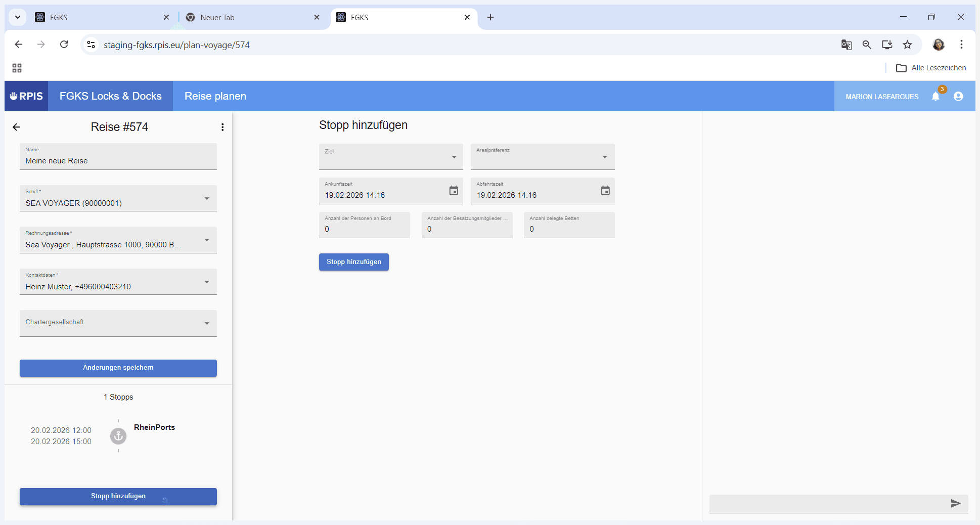The height and width of the screenshot is (525, 980).
Task: Open the notifications bell icon
Action: pyautogui.click(x=936, y=96)
